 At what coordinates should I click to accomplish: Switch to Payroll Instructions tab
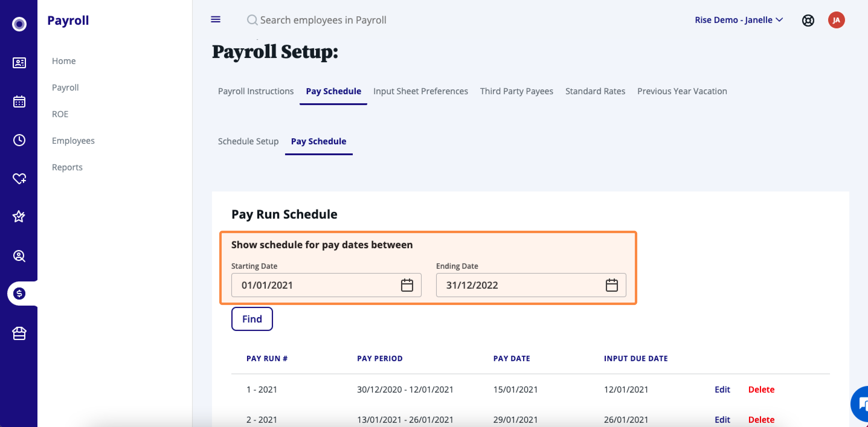(x=256, y=91)
